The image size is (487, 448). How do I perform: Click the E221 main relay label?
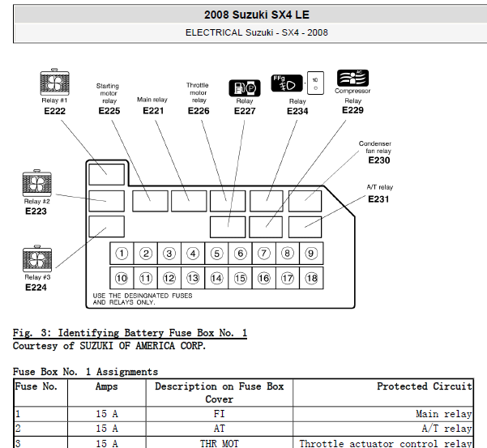(x=153, y=111)
